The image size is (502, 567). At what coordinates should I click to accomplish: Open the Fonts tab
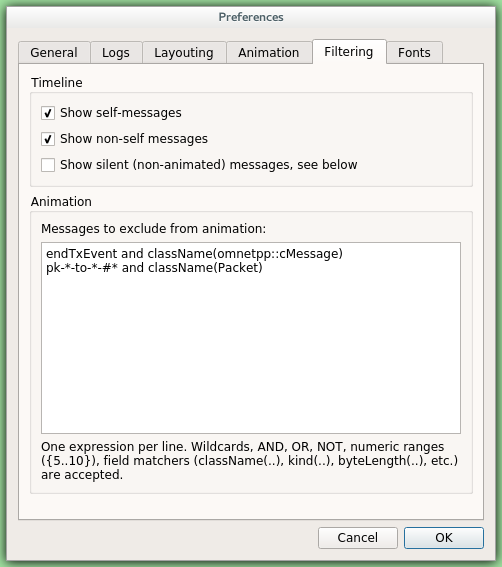(414, 52)
